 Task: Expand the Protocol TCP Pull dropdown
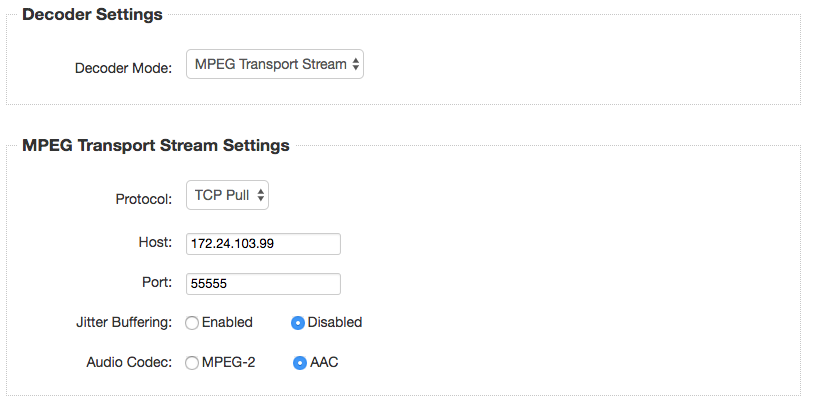tap(227, 196)
